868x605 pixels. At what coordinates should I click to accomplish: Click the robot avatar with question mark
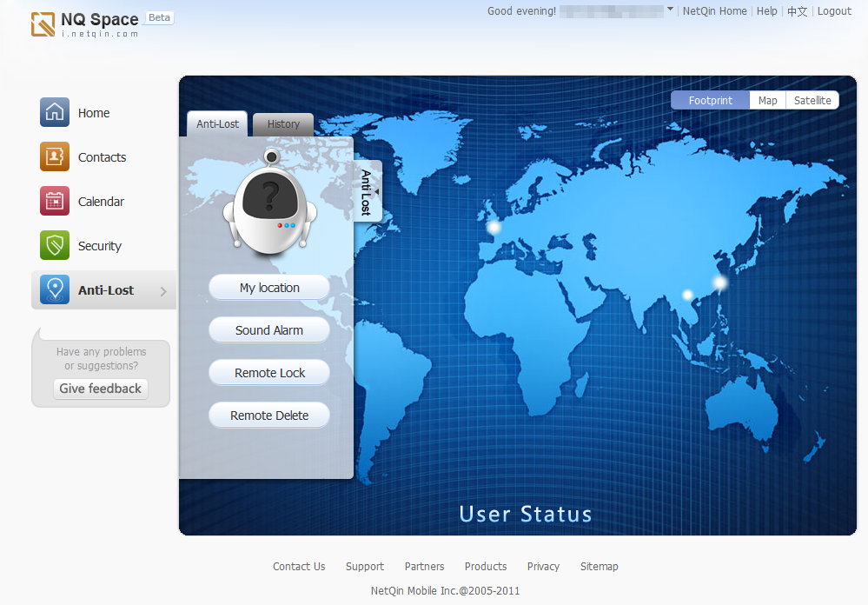(268, 207)
